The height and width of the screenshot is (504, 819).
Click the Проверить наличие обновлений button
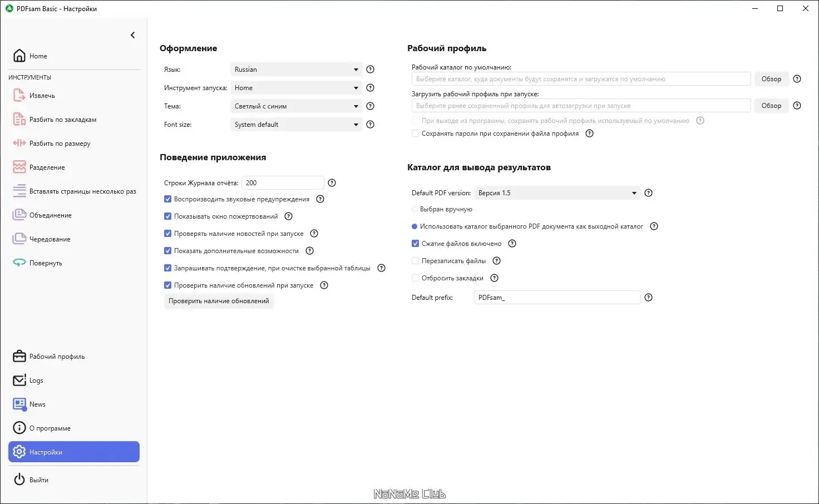tap(219, 301)
